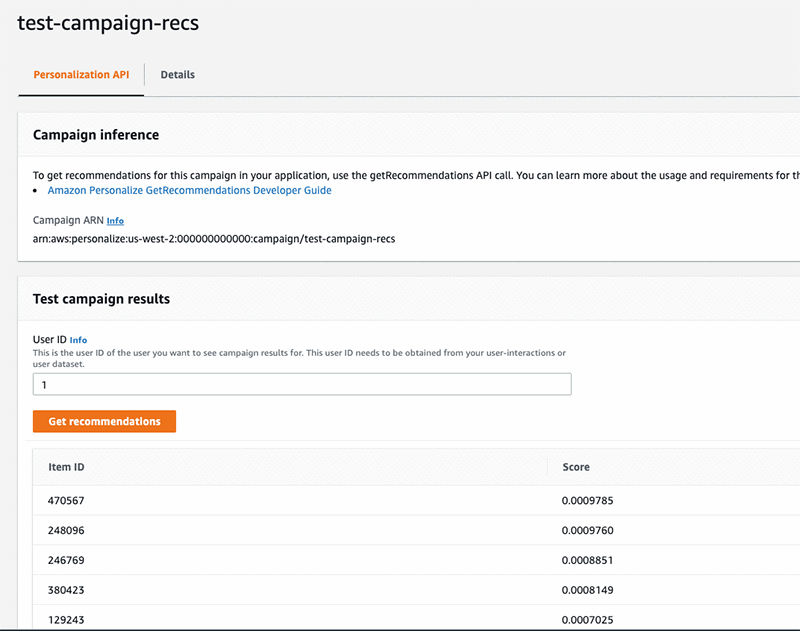800x631 pixels.
Task: Select item ID 470567 in results
Action: (66, 499)
